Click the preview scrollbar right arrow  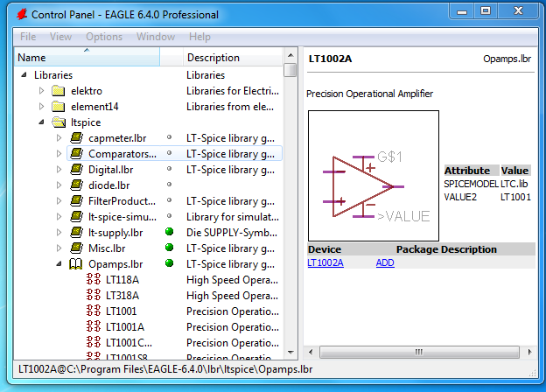pyautogui.click(x=529, y=352)
